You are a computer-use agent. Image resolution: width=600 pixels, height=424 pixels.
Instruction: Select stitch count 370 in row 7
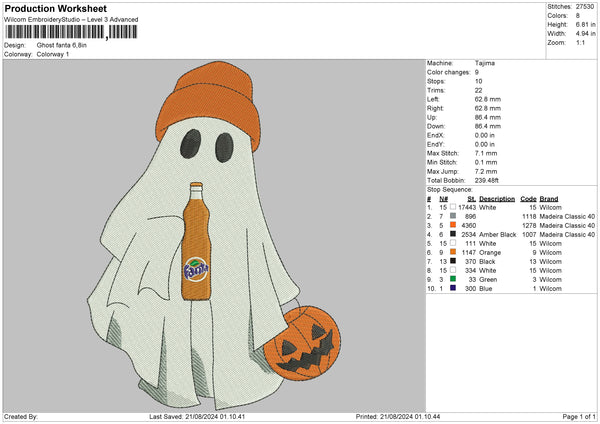click(471, 261)
